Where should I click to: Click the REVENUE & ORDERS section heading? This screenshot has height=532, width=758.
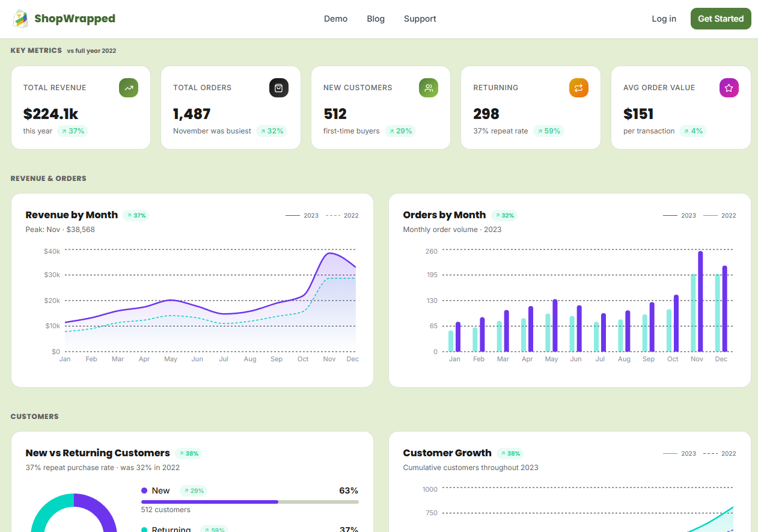tap(49, 179)
